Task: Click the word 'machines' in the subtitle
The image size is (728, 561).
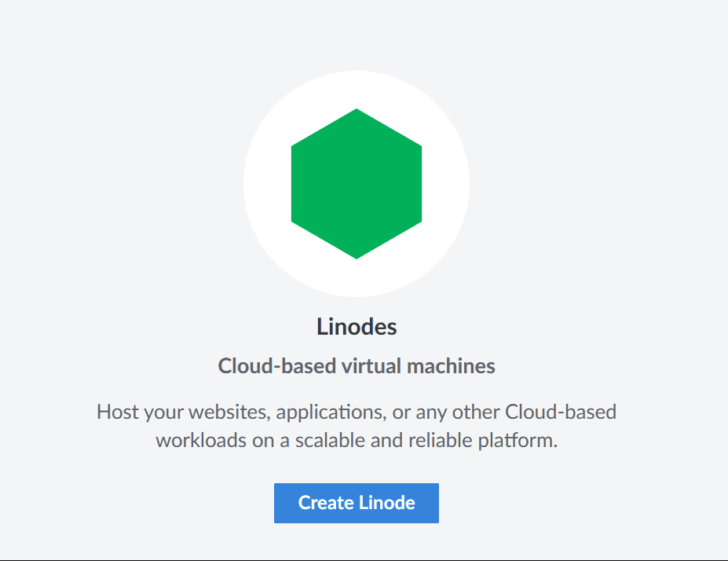Action: 459,366
